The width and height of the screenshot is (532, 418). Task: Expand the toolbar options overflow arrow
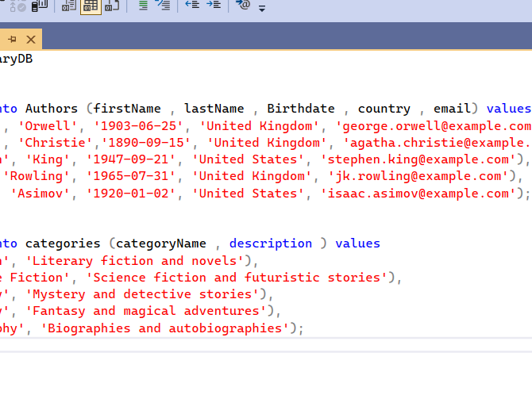pyautogui.click(x=262, y=8)
